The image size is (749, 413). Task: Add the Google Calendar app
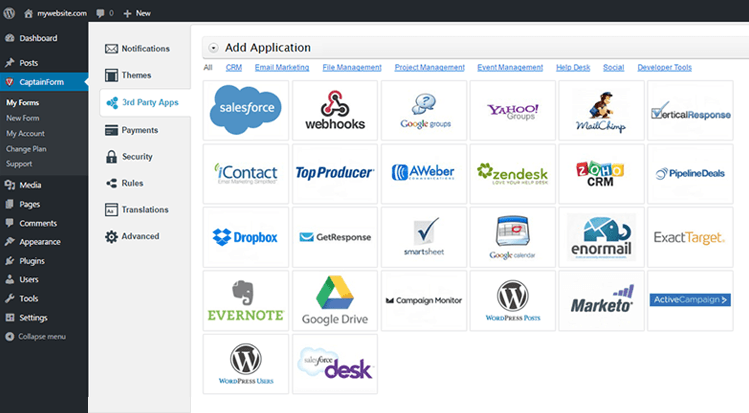(513, 237)
